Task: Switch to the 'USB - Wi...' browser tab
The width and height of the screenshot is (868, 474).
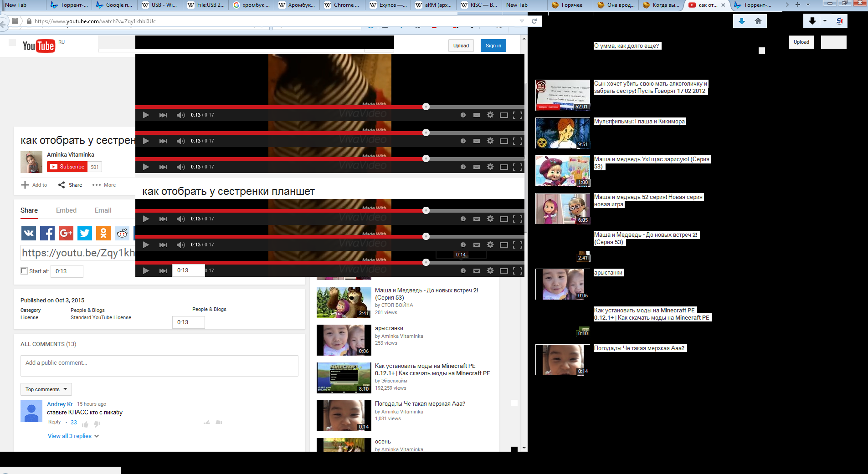Action: pos(160,5)
